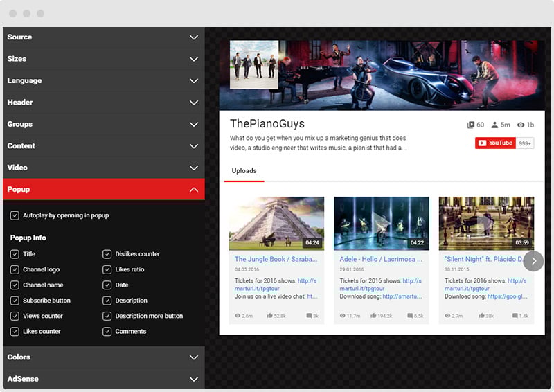554x392 pixels.
Task: Open the Language settings section
Action: point(103,80)
